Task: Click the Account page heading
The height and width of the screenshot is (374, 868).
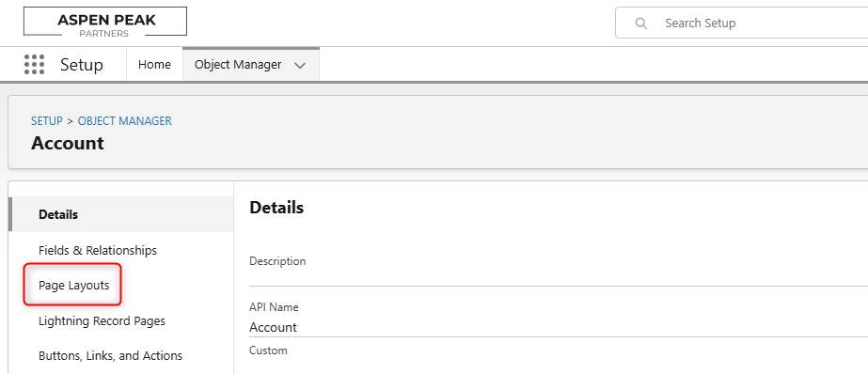Action: 68,143
